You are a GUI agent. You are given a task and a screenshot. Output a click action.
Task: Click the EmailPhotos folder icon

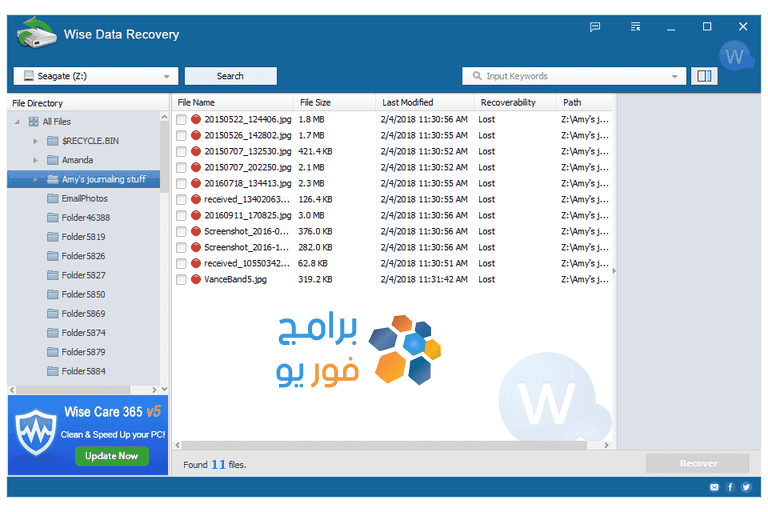53,198
